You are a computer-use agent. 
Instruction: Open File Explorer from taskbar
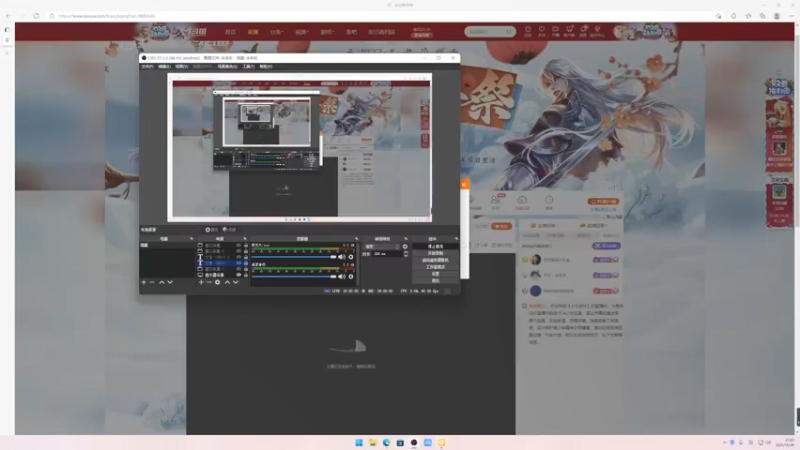[x=372, y=442]
